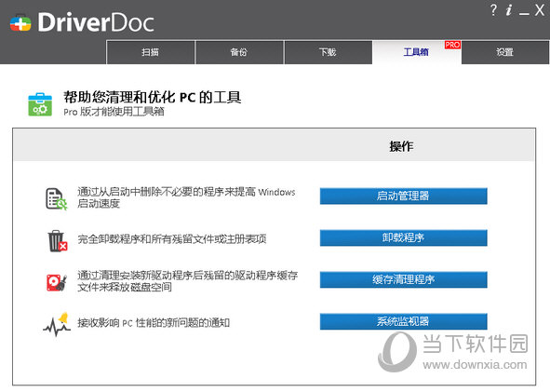Switch to the 备份 (Backup) tab

[x=239, y=52]
